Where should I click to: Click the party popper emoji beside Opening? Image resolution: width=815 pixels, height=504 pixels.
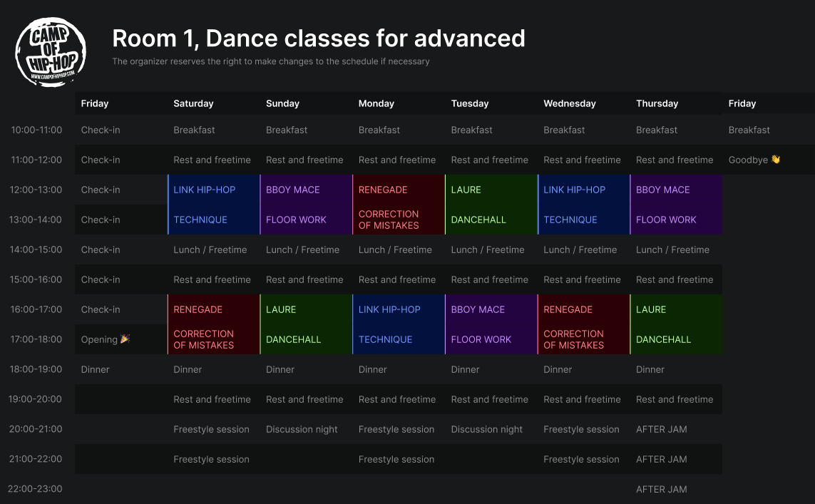coord(125,339)
